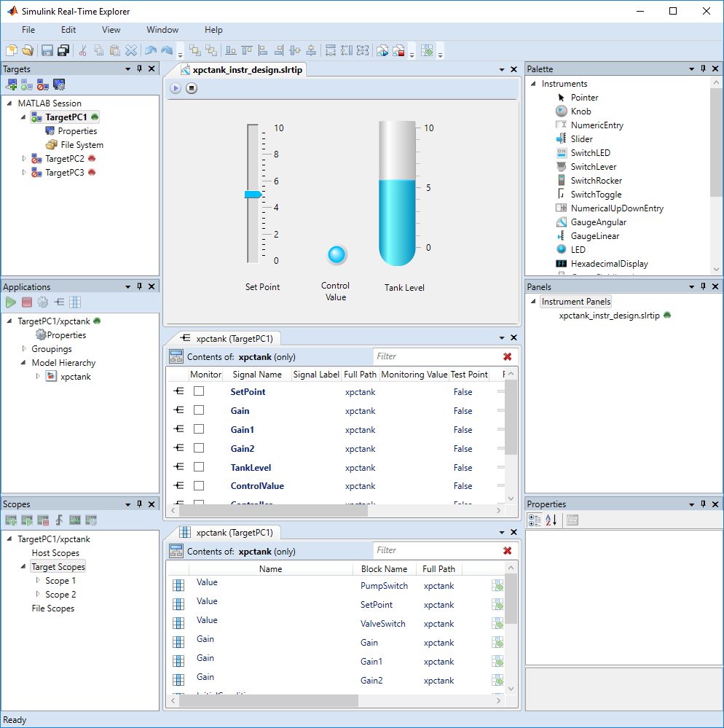The width and height of the screenshot is (724, 728).
Task: Click the Stop instrument panel button
Action: pos(192,88)
